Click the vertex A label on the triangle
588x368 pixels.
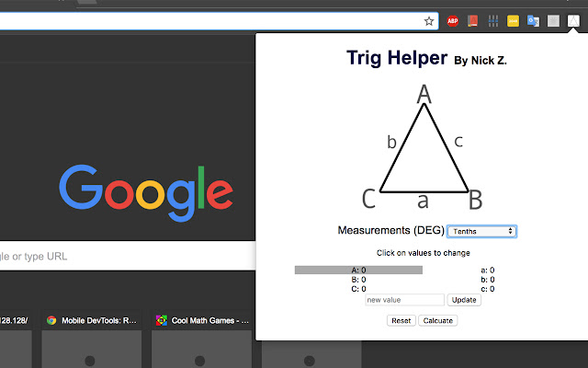click(x=424, y=94)
